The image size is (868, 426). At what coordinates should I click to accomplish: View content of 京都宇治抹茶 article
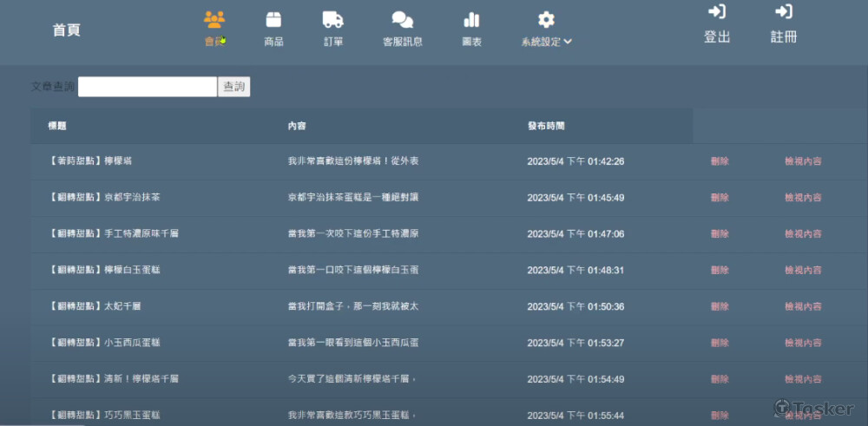tap(803, 198)
